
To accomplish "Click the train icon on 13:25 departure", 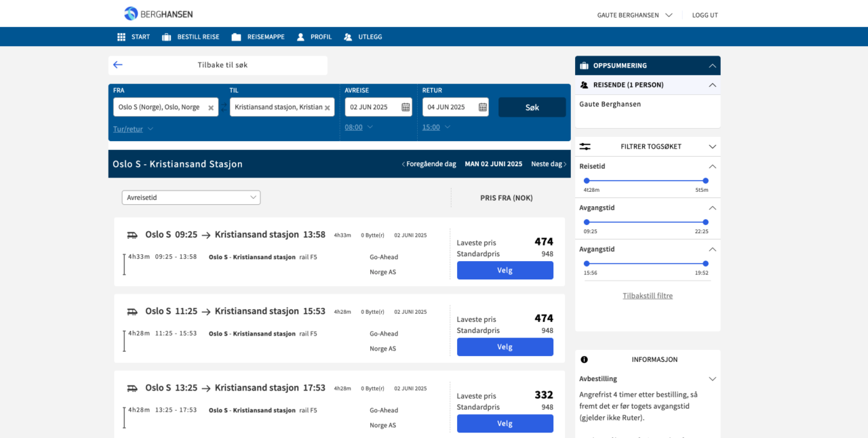I will pos(132,389).
